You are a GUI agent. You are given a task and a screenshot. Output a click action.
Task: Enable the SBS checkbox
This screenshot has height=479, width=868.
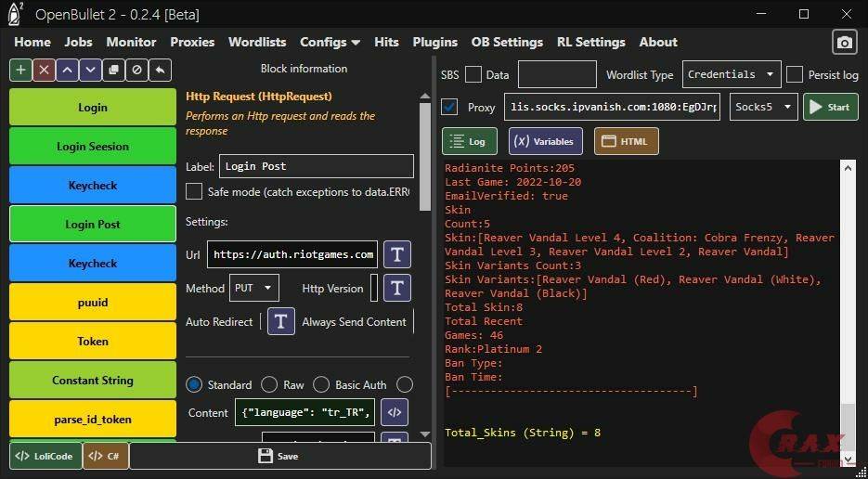(473, 75)
